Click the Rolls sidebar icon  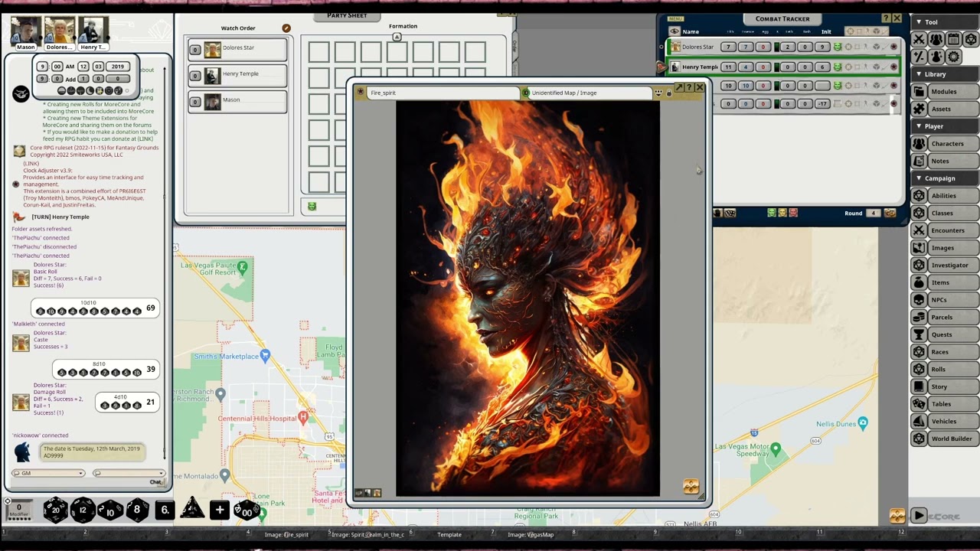click(x=920, y=369)
